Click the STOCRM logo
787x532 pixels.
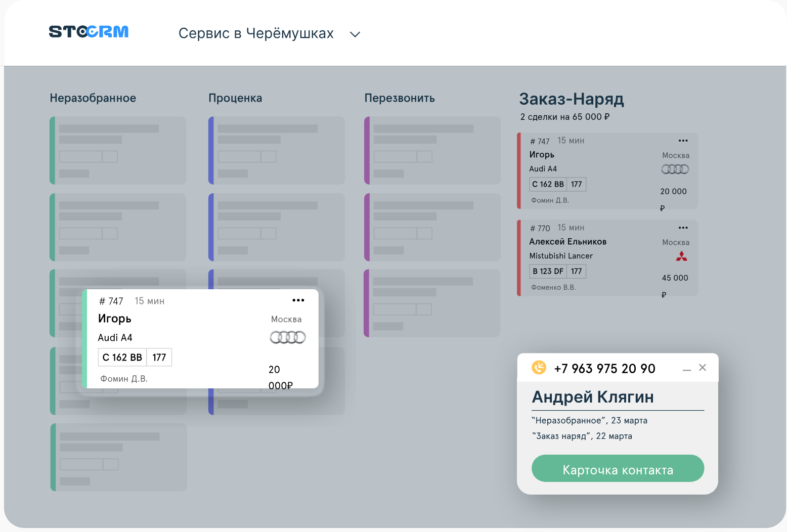89,32
